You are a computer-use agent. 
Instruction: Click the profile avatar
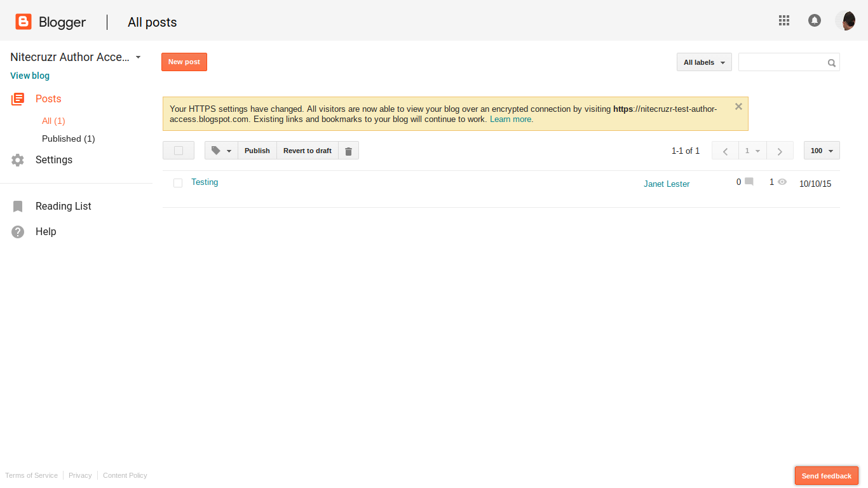[848, 20]
